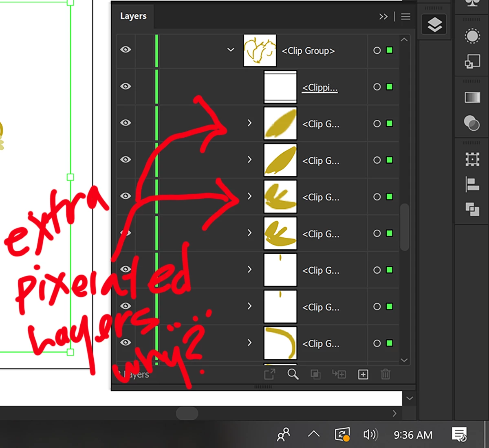Click the target circle for <Clippi...> row
The height and width of the screenshot is (448, 489).
(x=377, y=87)
